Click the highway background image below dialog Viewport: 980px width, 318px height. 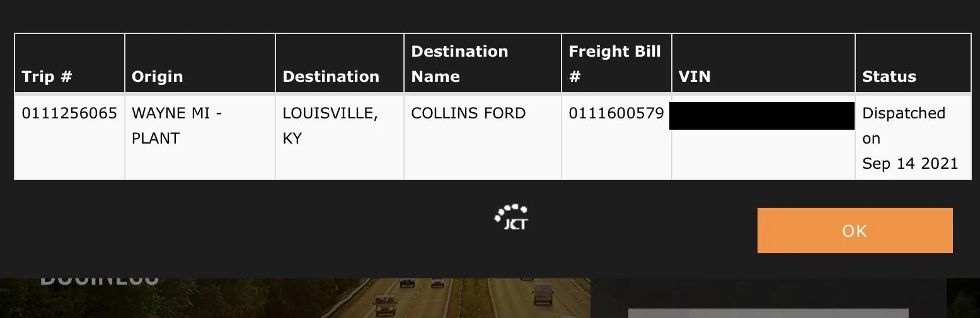pos(295,298)
